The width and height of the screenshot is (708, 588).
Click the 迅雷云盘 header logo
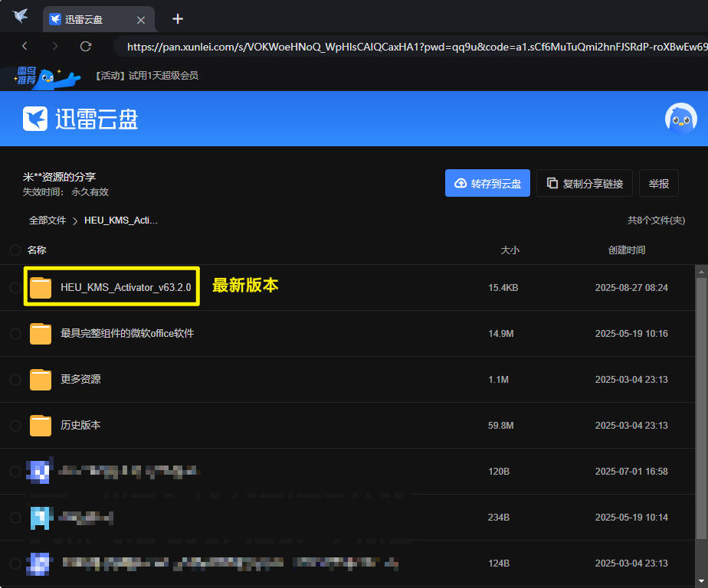[x=80, y=119]
